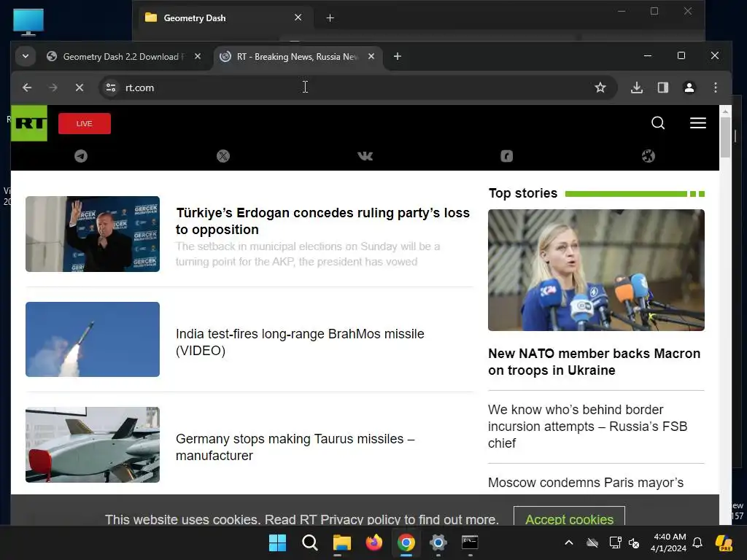Click the Top stories NATO press photo

click(596, 270)
